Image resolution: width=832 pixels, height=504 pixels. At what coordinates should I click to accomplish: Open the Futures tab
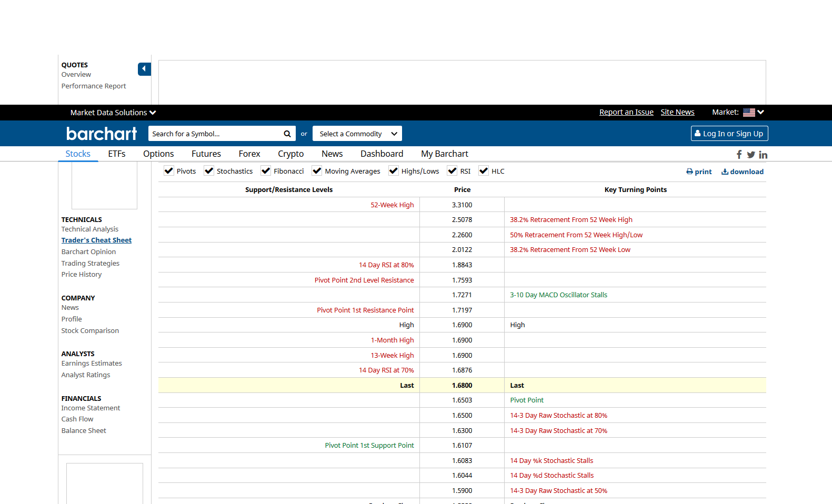coord(206,154)
